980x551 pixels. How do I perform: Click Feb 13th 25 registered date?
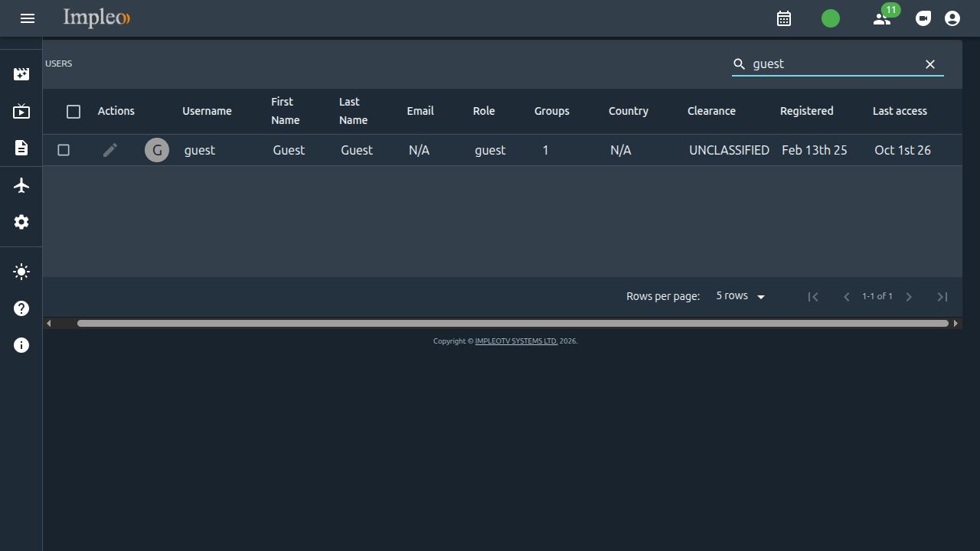pos(815,150)
